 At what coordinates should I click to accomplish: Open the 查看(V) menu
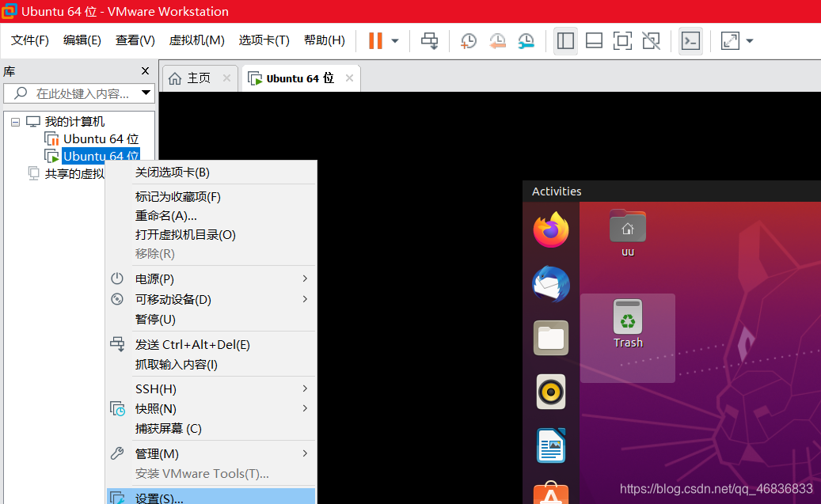pos(135,40)
